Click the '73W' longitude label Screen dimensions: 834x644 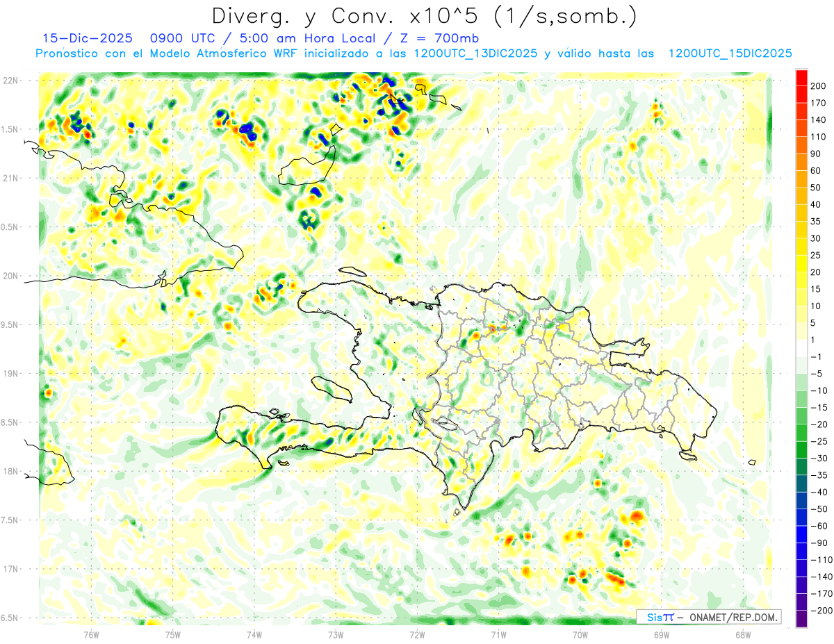click(335, 634)
